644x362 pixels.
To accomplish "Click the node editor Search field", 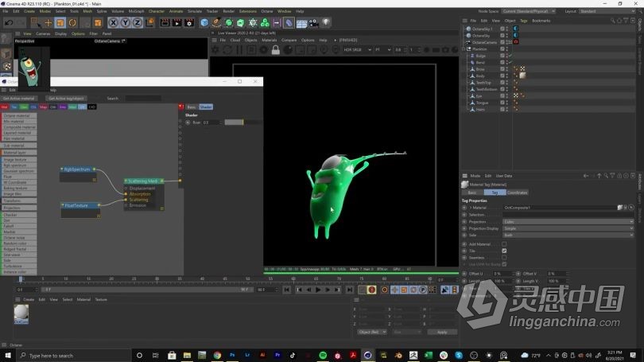I will 143,99.
